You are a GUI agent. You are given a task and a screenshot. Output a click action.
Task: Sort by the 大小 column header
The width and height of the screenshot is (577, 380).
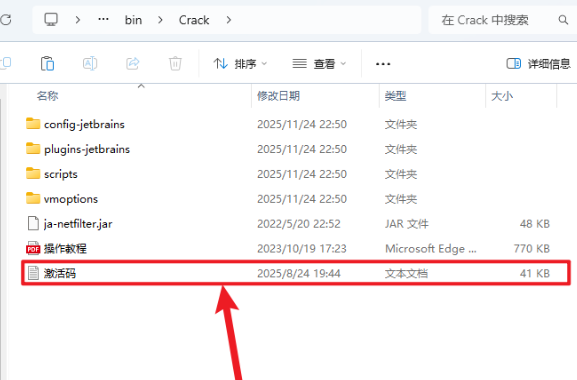[x=502, y=96]
